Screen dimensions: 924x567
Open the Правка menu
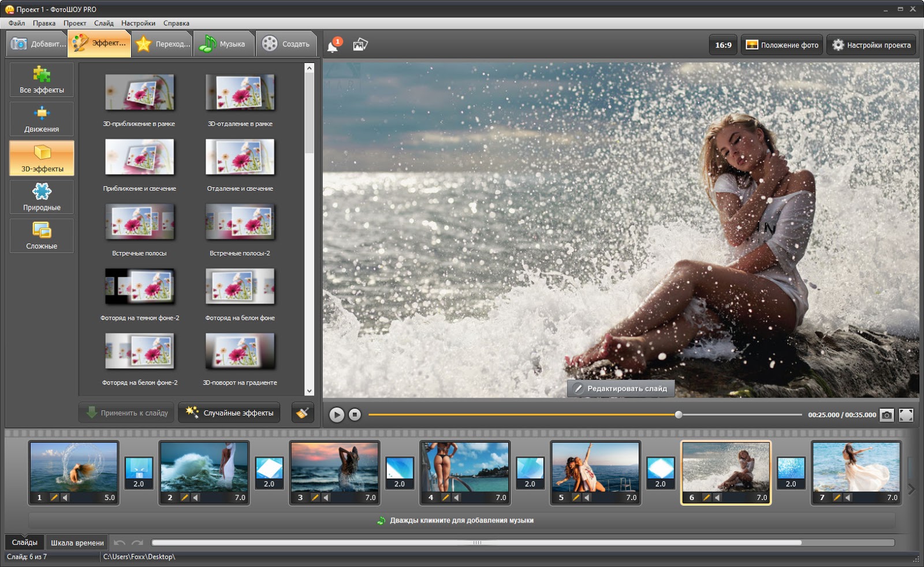pos(44,23)
